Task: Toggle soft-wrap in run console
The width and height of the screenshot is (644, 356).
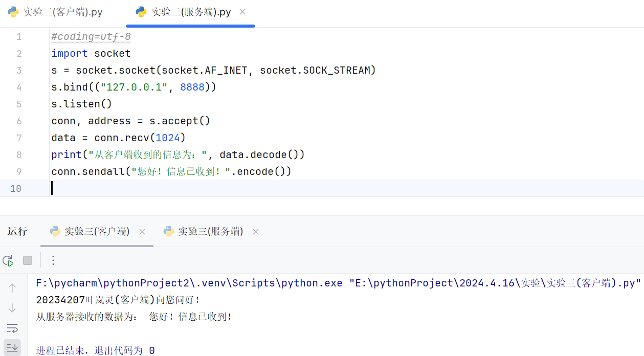Action: point(12,328)
